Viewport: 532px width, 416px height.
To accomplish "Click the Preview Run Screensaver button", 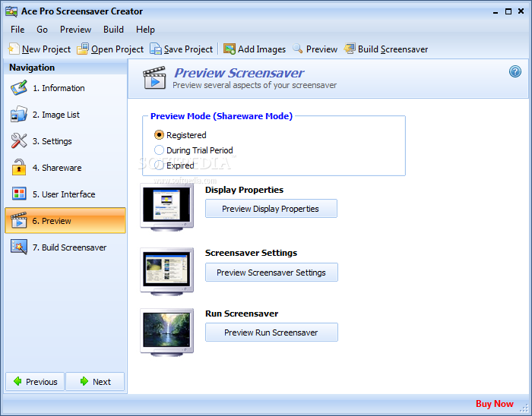I will 271,332.
